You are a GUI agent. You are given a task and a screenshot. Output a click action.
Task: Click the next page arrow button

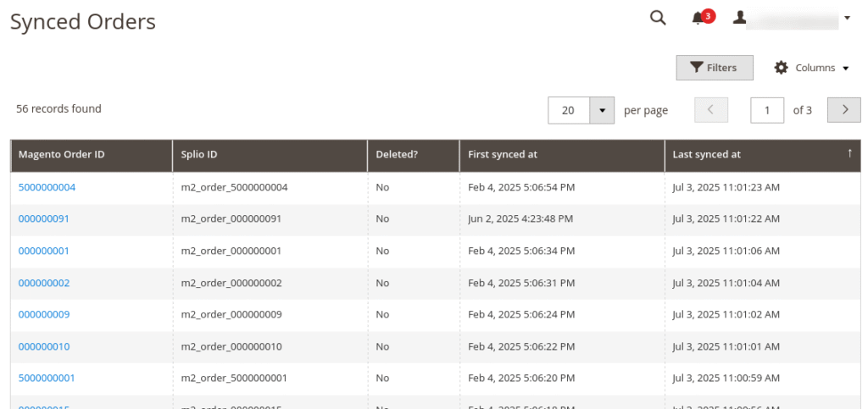point(843,110)
